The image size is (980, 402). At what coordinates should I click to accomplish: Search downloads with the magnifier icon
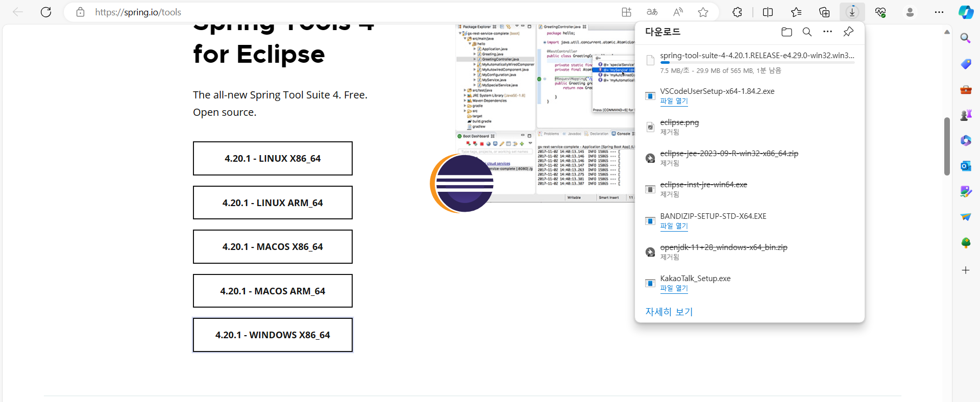pos(807,32)
